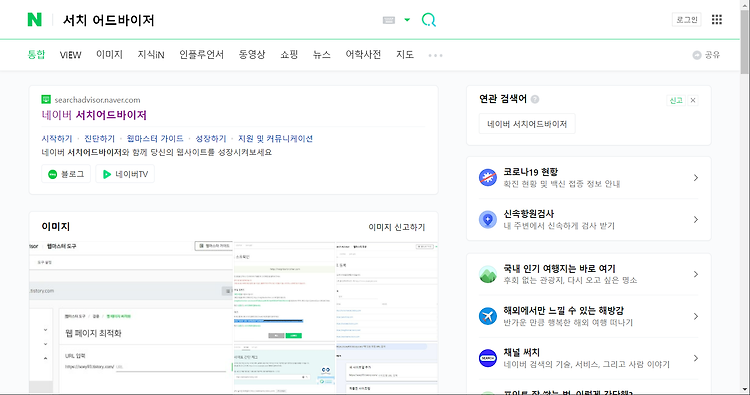
Task: Click the mountain icon for 국내 인기 여행지
Action: point(488,274)
